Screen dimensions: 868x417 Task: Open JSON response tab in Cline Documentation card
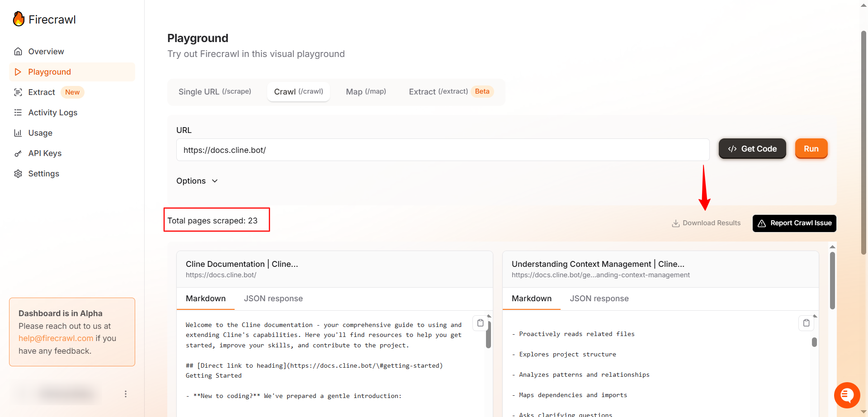pos(273,299)
